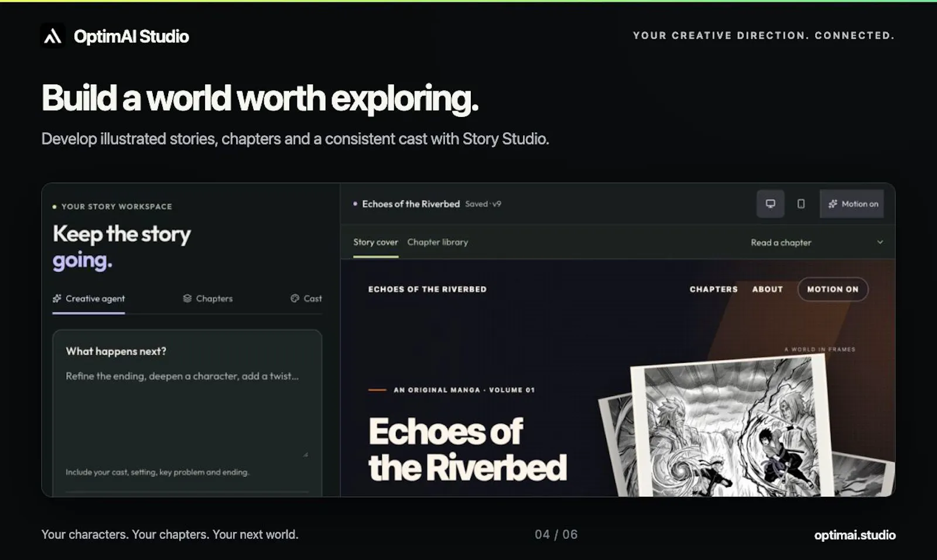
Task: Select the desktop preview icon
Action: pos(770,204)
